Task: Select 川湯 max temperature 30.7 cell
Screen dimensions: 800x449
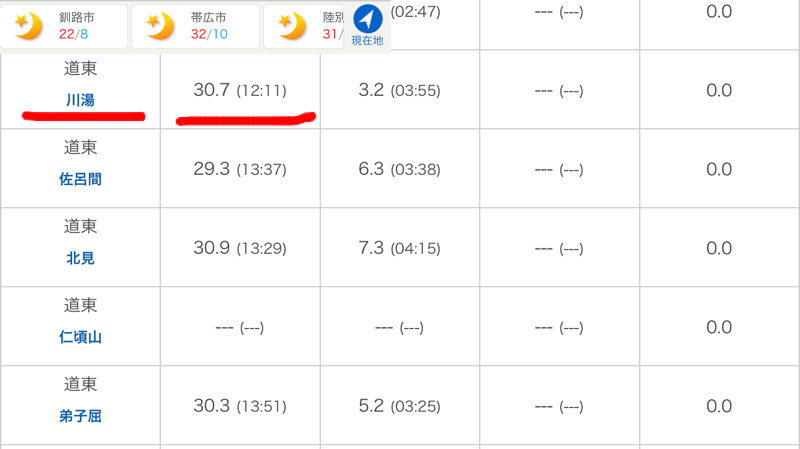Action: (x=240, y=90)
